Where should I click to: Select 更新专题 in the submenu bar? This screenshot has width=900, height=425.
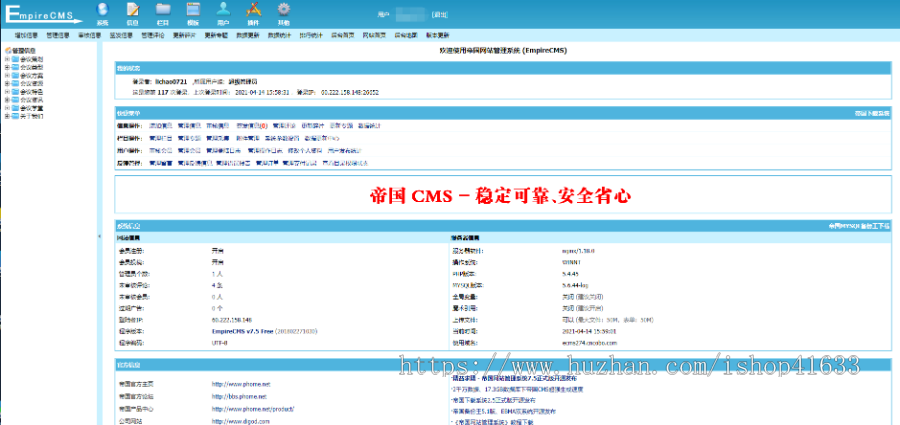[x=216, y=35]
